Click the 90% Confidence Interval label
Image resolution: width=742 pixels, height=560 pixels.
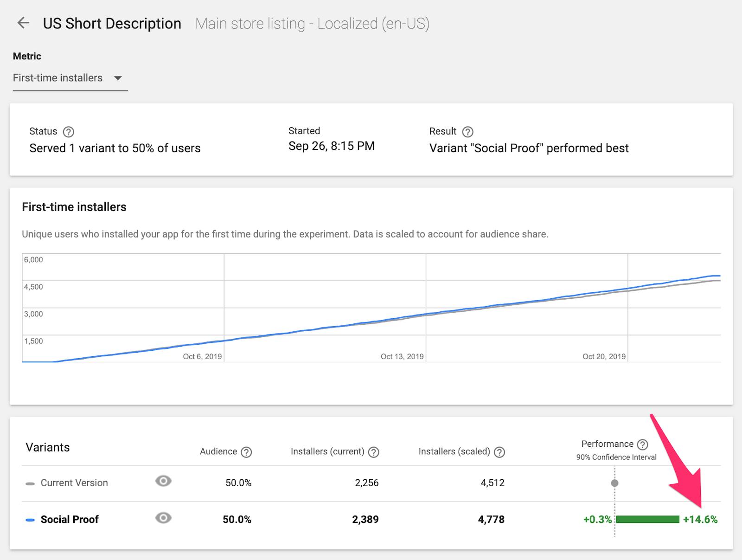click(x=616, y=457)
